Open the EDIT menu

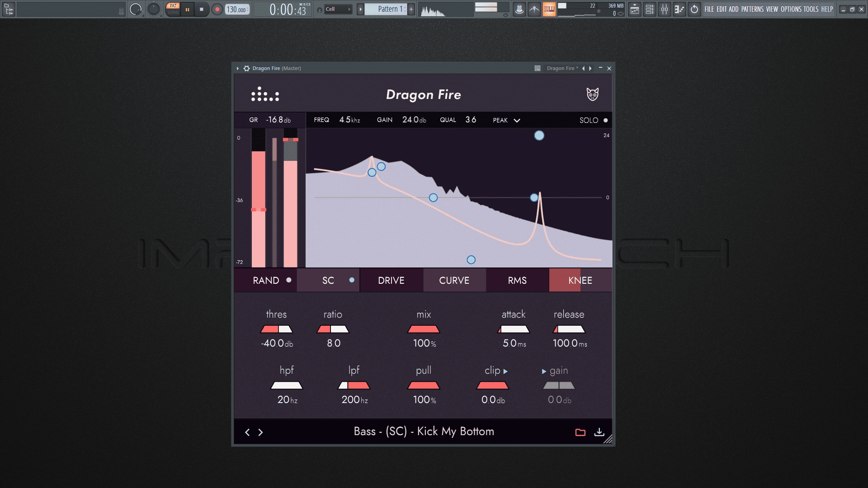pos(722,9)
